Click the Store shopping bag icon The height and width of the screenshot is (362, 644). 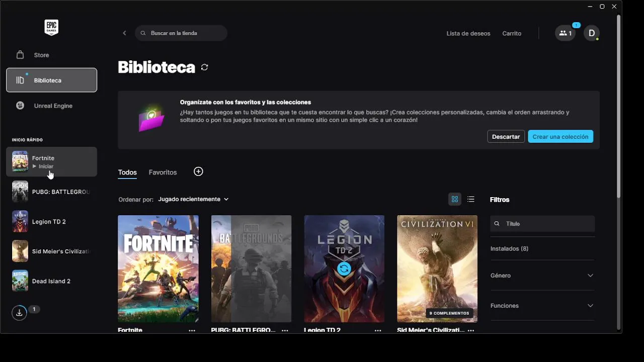tap(20, 55)
